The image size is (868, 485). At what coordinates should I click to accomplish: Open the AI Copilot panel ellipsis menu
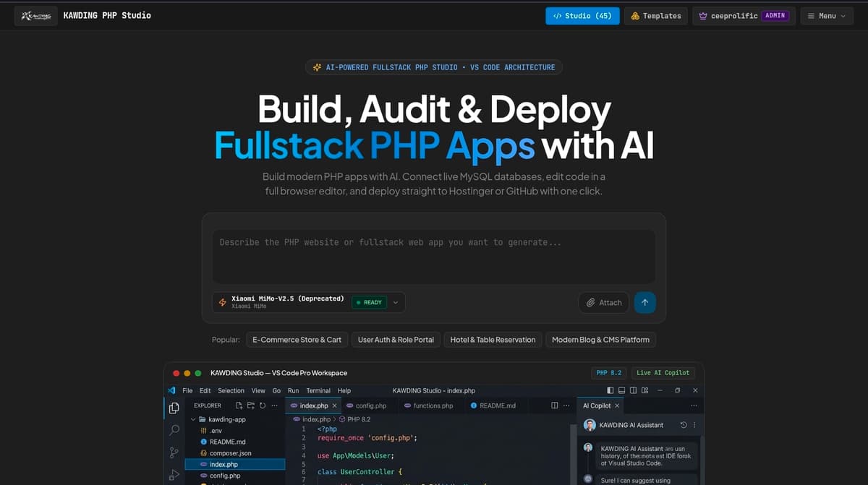[x=694, y=405]
